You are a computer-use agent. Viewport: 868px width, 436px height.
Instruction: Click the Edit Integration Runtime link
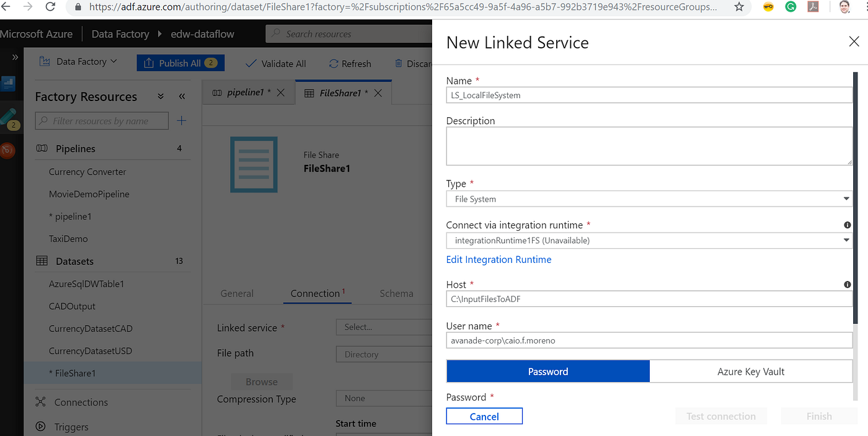tap(498, 259)
